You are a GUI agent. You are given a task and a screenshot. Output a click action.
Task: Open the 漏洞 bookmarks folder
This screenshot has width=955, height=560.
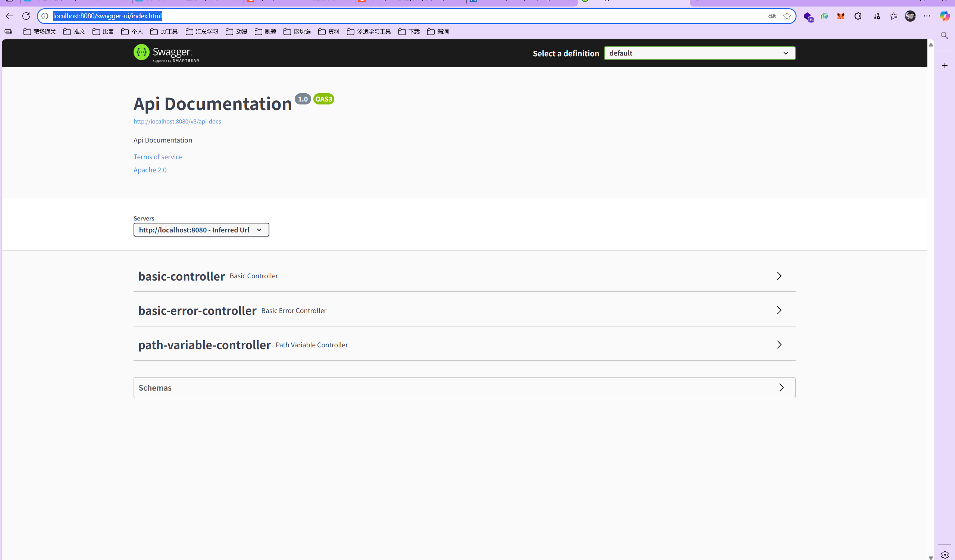[438, 31]
